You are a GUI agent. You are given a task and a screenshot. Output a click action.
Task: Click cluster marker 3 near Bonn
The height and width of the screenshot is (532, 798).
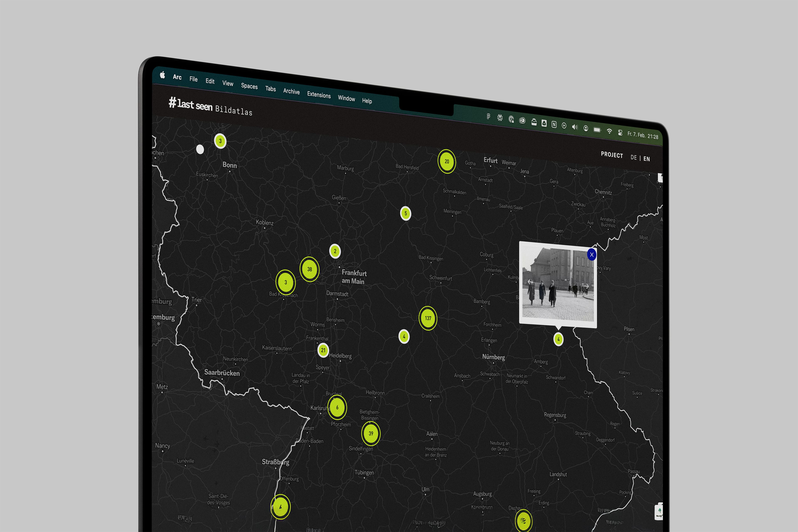point(220,141)
